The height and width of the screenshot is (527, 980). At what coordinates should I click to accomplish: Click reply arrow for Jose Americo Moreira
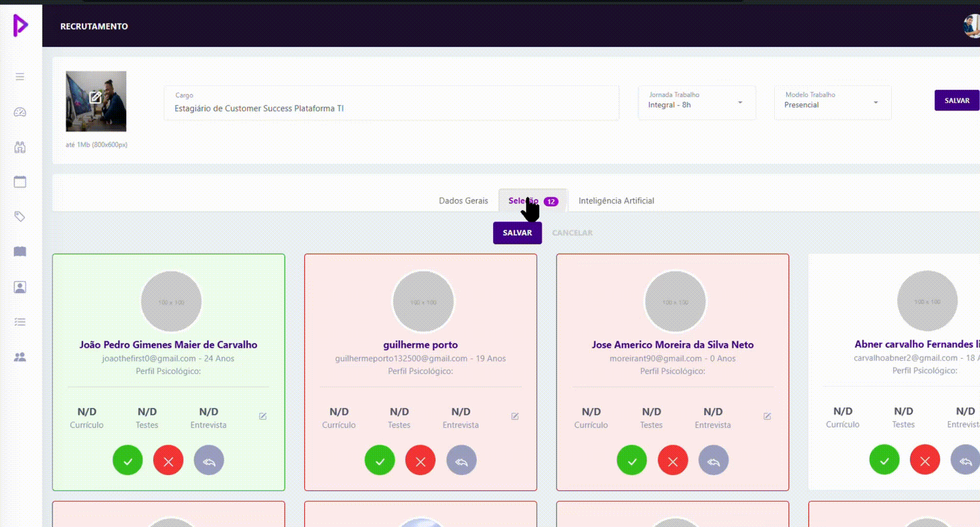[x=713, y=460]
